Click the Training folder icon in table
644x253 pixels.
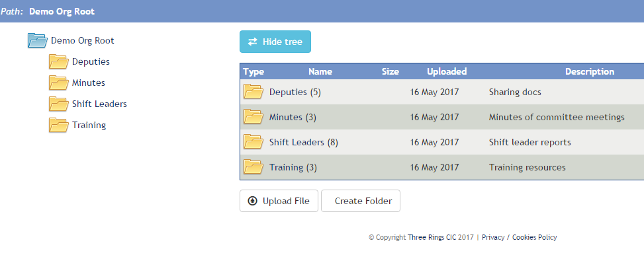[253, 167]
